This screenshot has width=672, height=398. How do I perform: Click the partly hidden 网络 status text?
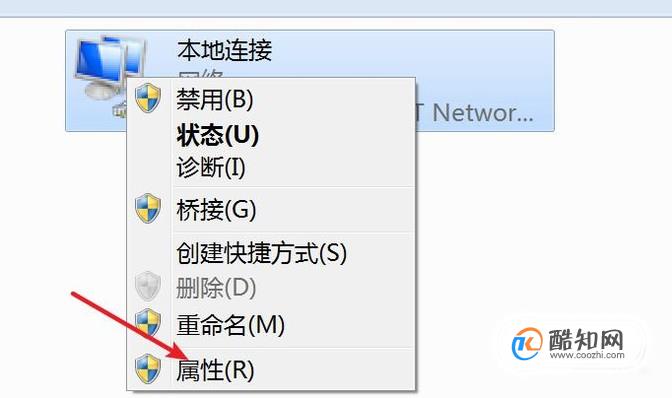click(200, 75)
